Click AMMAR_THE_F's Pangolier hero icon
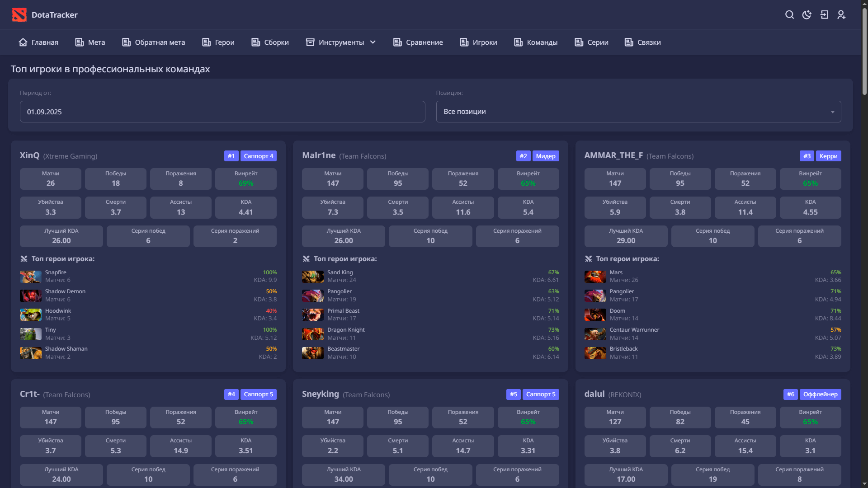868x488 pixels. [595, 296]
